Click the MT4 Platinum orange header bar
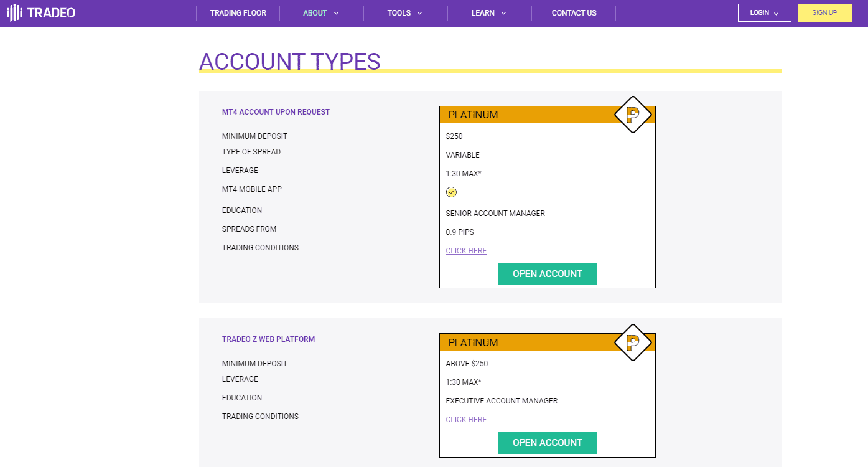The image size is (868, 467). point(529,115)
